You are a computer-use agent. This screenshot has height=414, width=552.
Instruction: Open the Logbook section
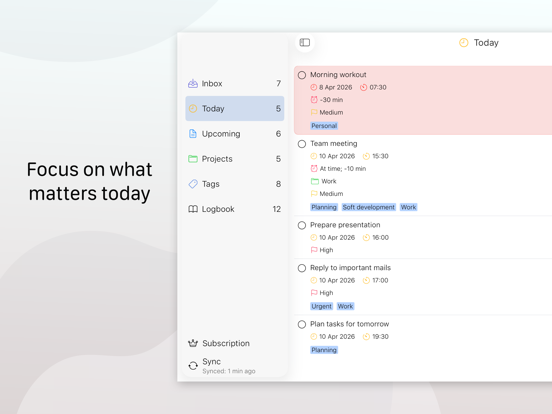point(234,209)
